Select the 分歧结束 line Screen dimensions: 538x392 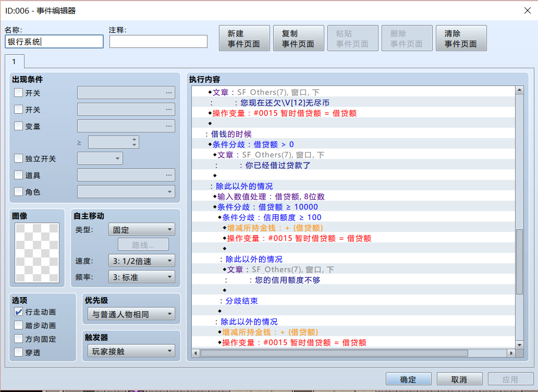(353, 301)
